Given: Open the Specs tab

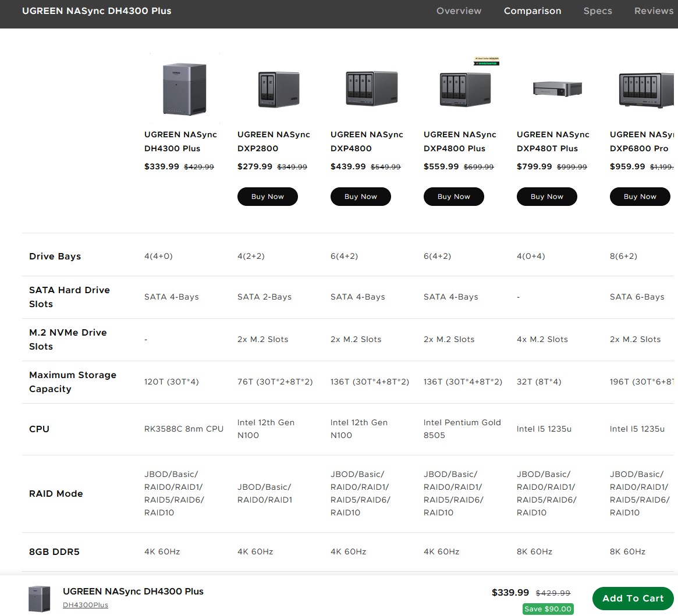Looking at the screenshot, I should click(x=598, y=11).
